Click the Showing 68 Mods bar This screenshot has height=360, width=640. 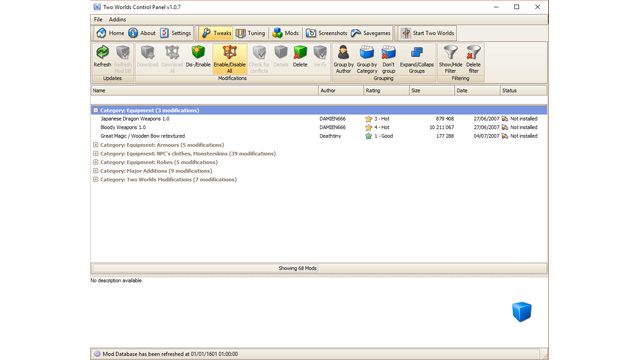[x=319, y=268]
